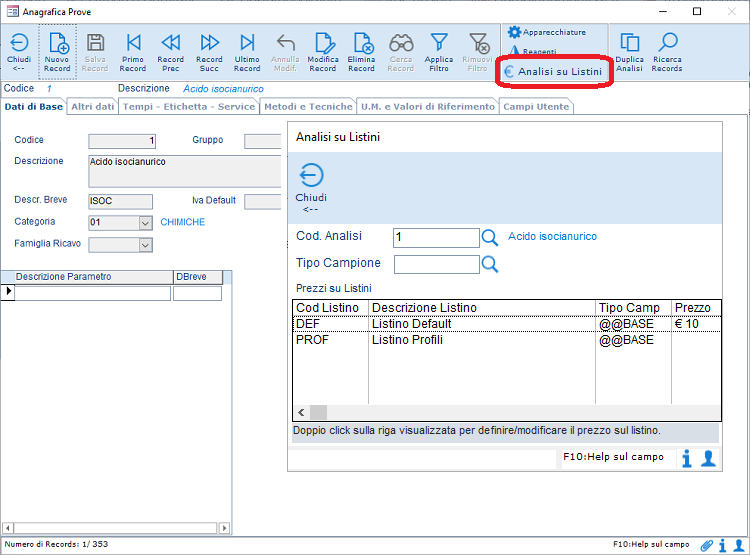Click the Rimuovi Filtro icon
750x555 pixels.
pos(477,52)
